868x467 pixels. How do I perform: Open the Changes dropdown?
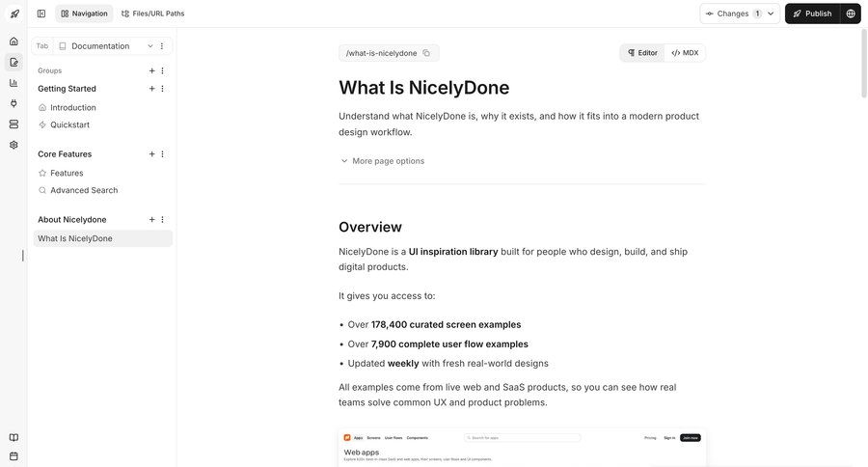coord(740,14)
